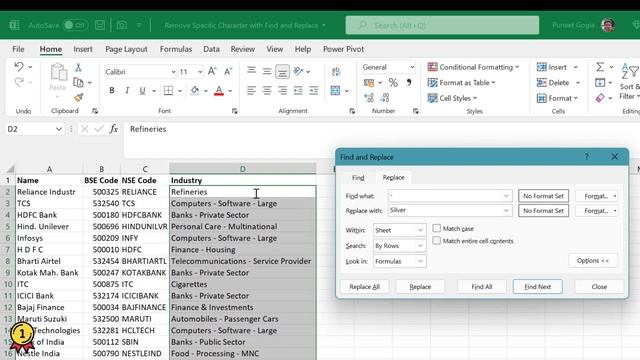The image size is (640, 360).
Task: Open the Within Sheet dropdown
Action: [420, 230]
